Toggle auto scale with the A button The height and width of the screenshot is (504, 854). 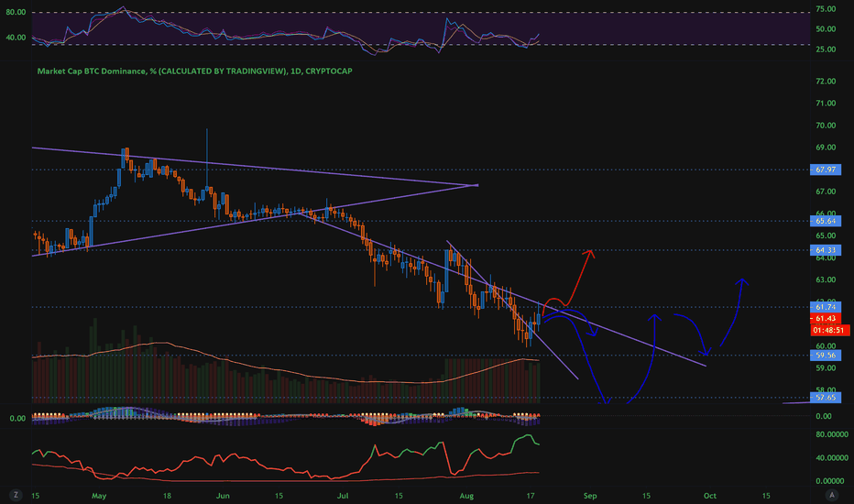(831, 495)
